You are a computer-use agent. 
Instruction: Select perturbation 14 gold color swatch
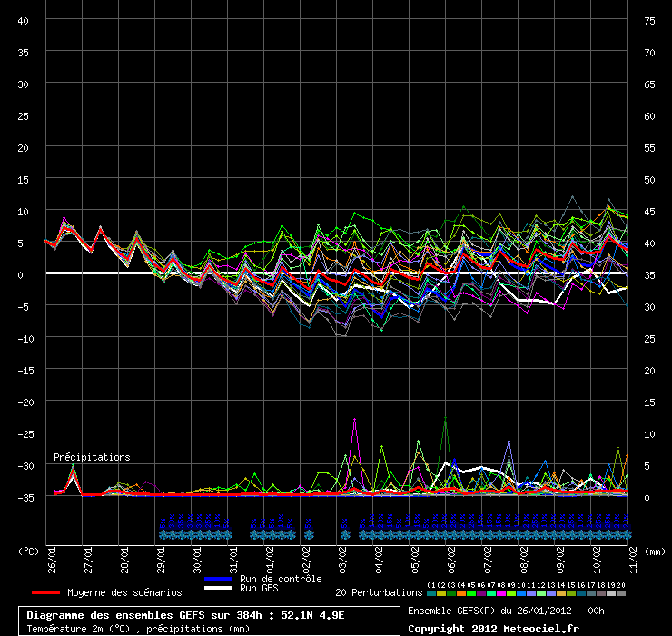click(x=561, y=593)
